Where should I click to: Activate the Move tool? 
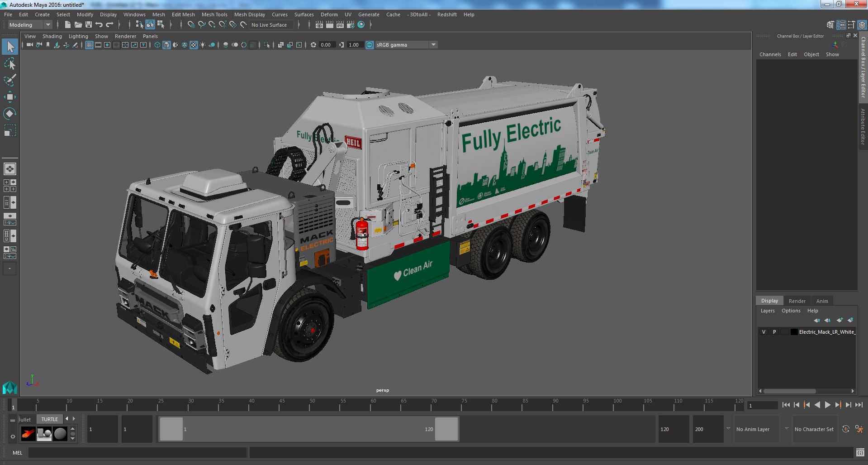(10, 97)
